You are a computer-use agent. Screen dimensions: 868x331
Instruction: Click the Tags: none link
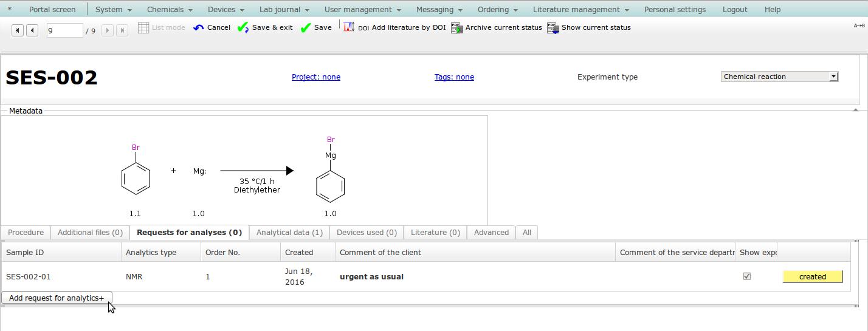click(x=454, y=77)
